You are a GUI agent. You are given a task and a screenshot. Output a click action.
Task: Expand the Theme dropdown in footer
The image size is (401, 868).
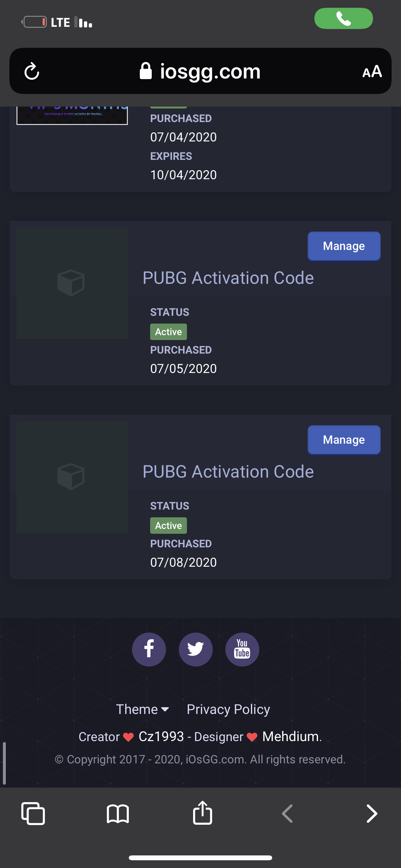pos(142,709)
